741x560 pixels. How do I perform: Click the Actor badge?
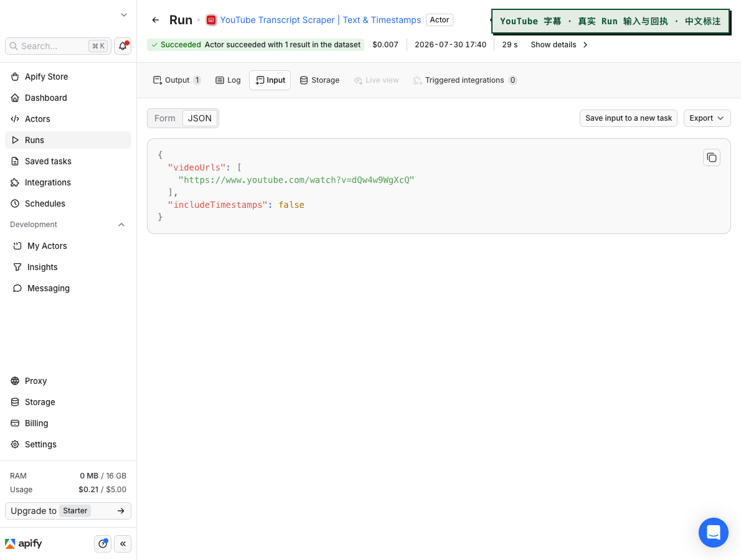click(440, 20)
